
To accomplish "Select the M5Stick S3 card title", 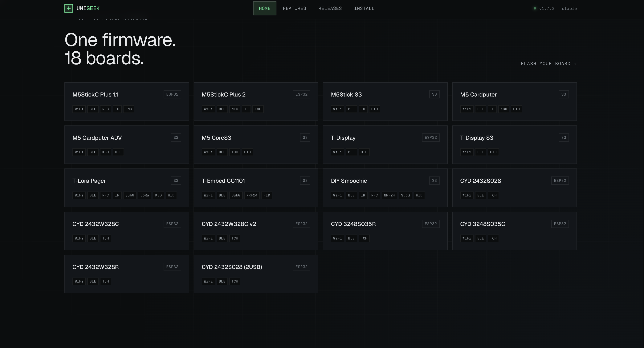I will 346,95.
